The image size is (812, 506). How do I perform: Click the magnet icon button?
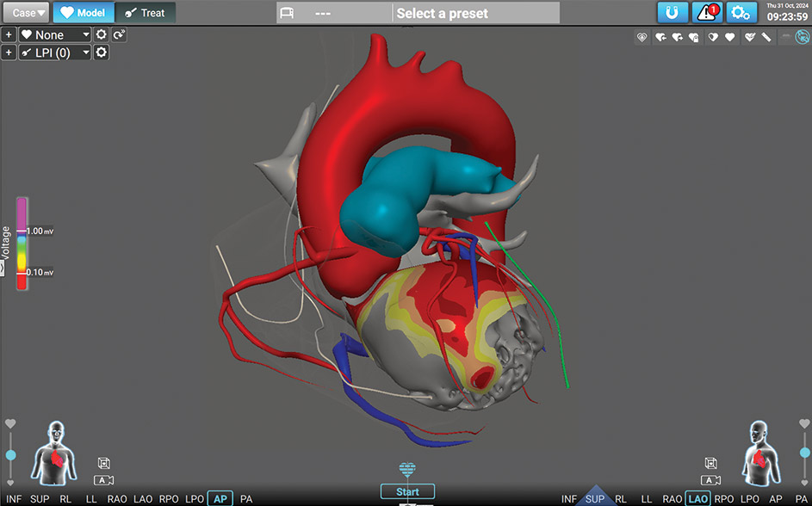point(673,13)
